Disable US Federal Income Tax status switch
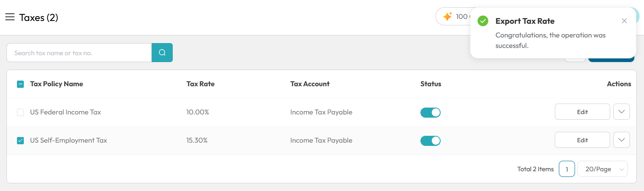Screen dimensions: 644x191 click(431, 112)
